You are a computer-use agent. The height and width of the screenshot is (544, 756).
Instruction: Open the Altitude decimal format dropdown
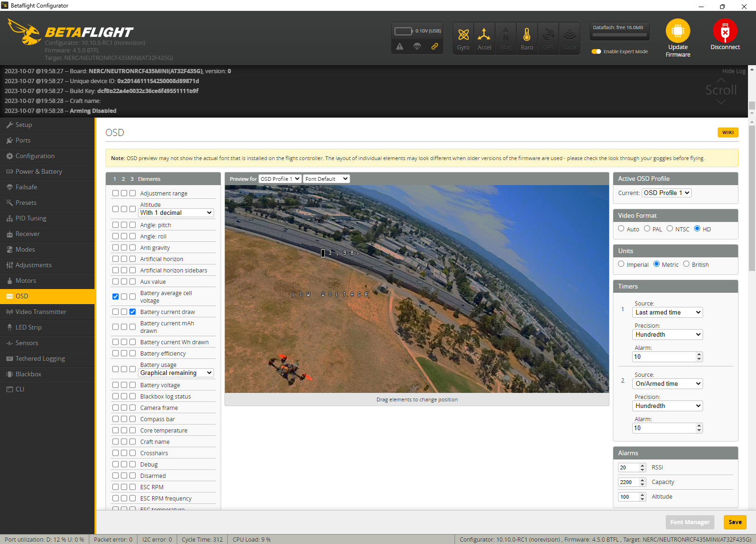click(175, 212)
